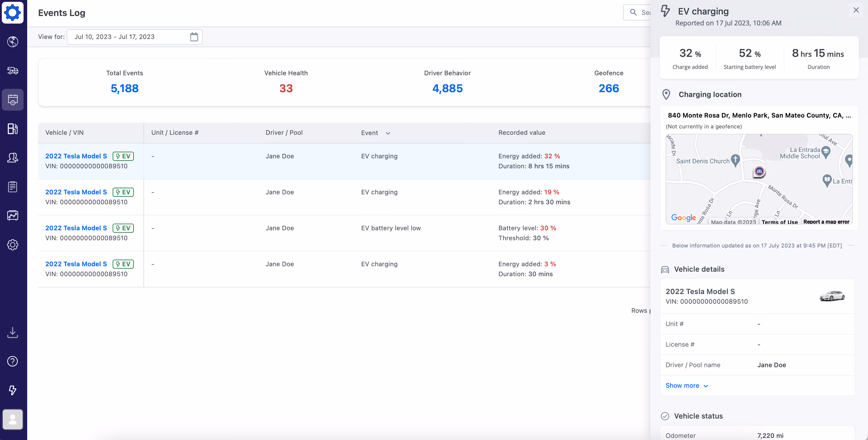This screenshot has height=440, width=868.
Task: Click the Tesla Model S vehicle thumbnail
Action: pos(832,296)
